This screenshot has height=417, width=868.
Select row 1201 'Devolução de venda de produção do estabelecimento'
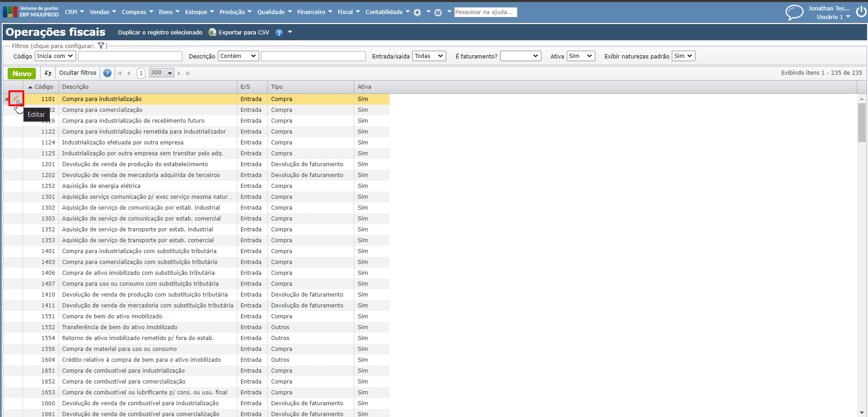(x=197, y=164)
